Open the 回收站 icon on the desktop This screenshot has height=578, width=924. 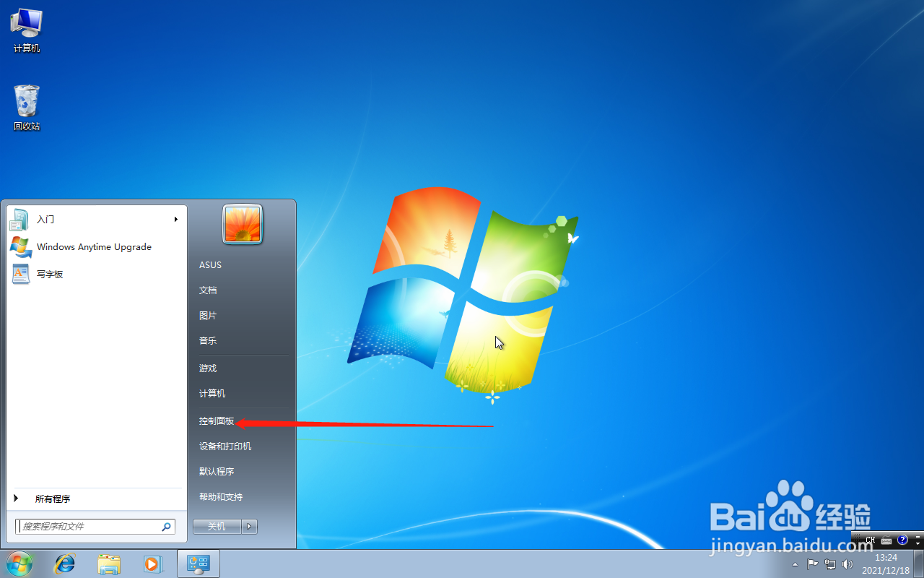(26, 101)
